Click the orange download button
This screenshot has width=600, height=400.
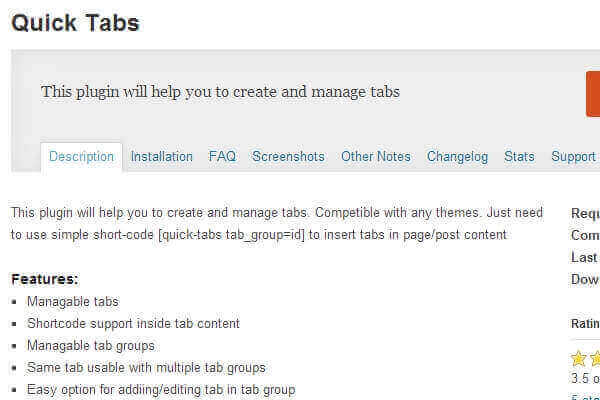(593, 93)
